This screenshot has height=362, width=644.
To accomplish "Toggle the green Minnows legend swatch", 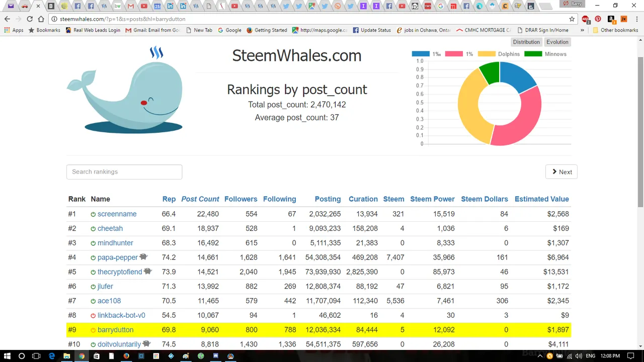I will (533, 54).
